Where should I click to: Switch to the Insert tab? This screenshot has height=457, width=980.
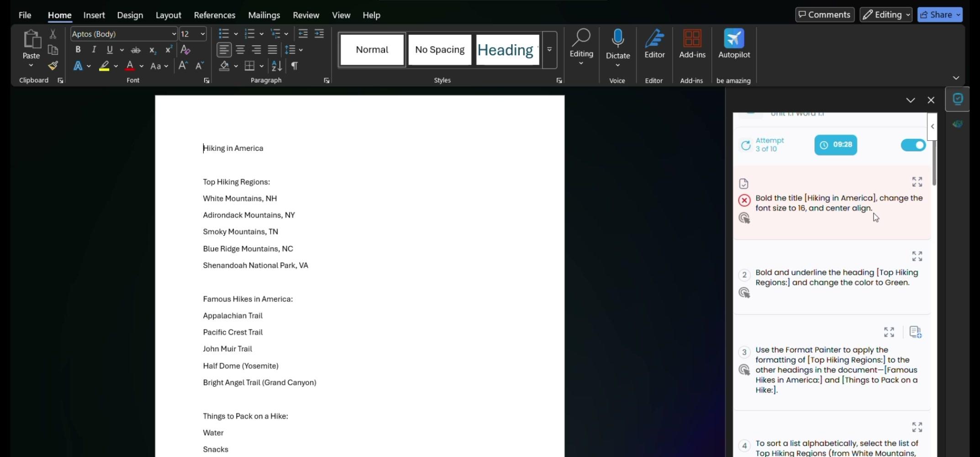94,15
